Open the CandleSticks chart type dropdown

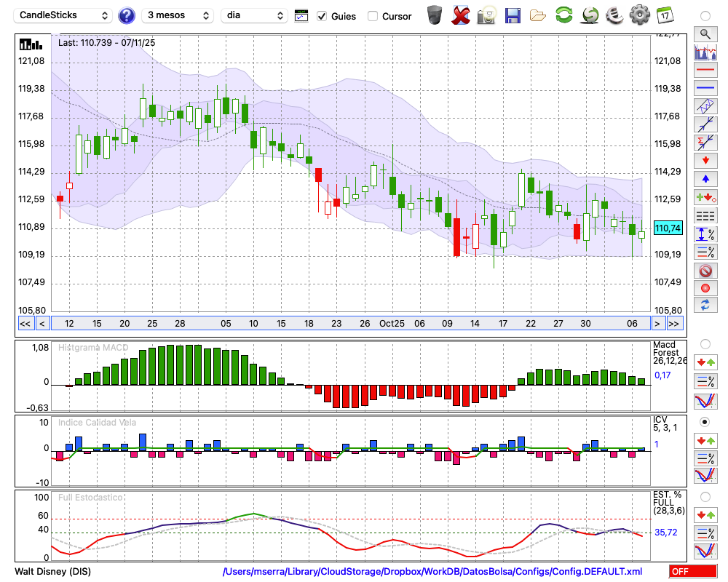tap(64, 15)
